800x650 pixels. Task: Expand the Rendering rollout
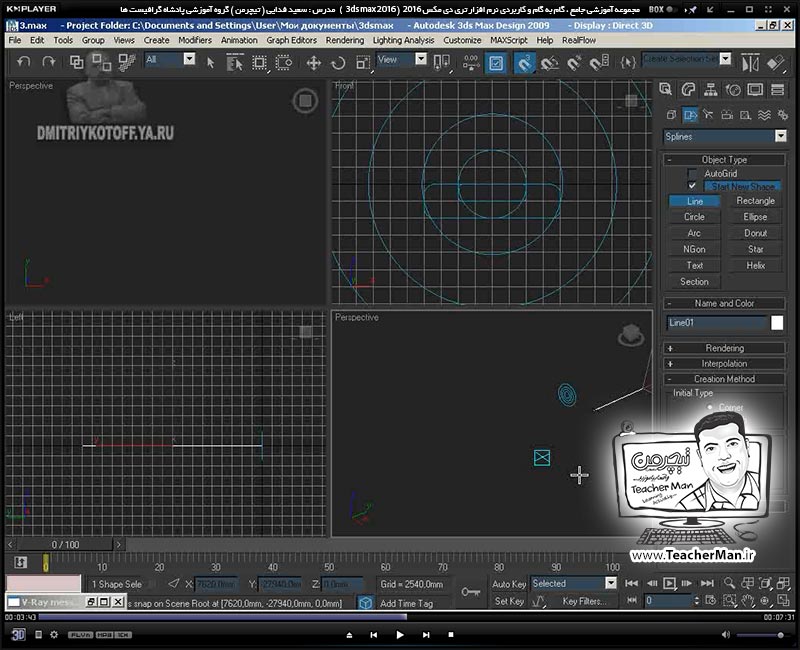724,348
